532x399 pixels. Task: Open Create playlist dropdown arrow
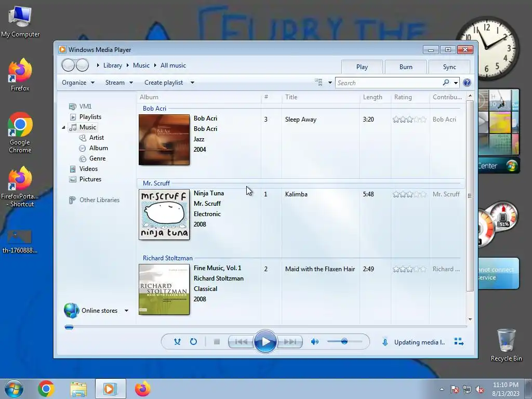click(192, 83)
